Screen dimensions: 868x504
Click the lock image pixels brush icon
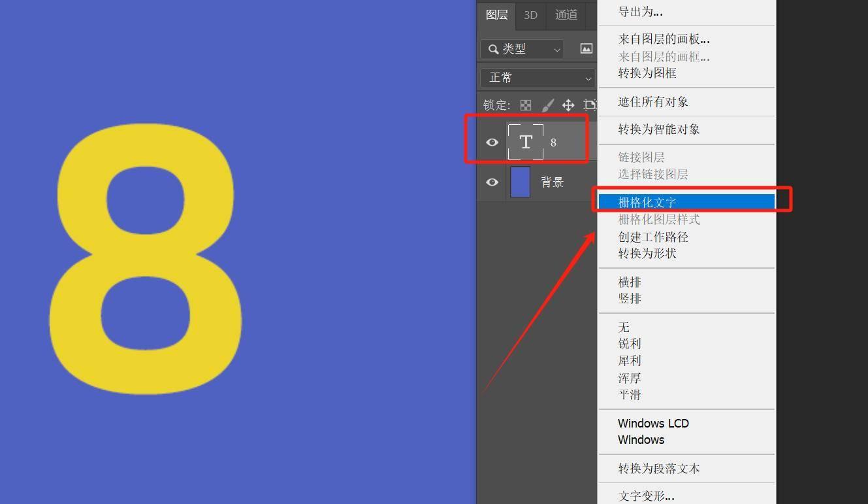[547, 105]
